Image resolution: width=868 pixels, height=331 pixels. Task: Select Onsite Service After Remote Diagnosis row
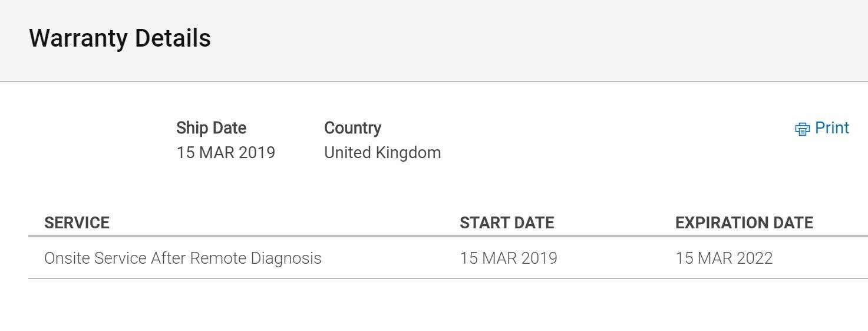click(448, 258)
